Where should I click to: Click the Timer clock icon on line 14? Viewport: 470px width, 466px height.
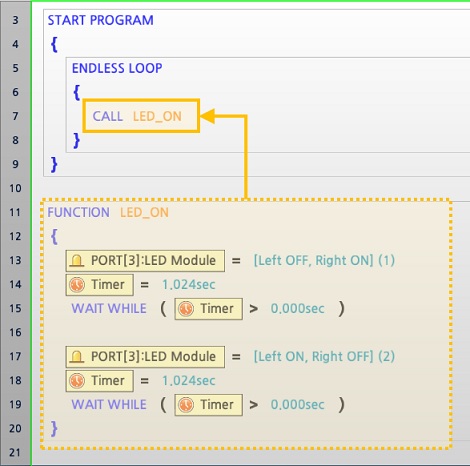77,285
